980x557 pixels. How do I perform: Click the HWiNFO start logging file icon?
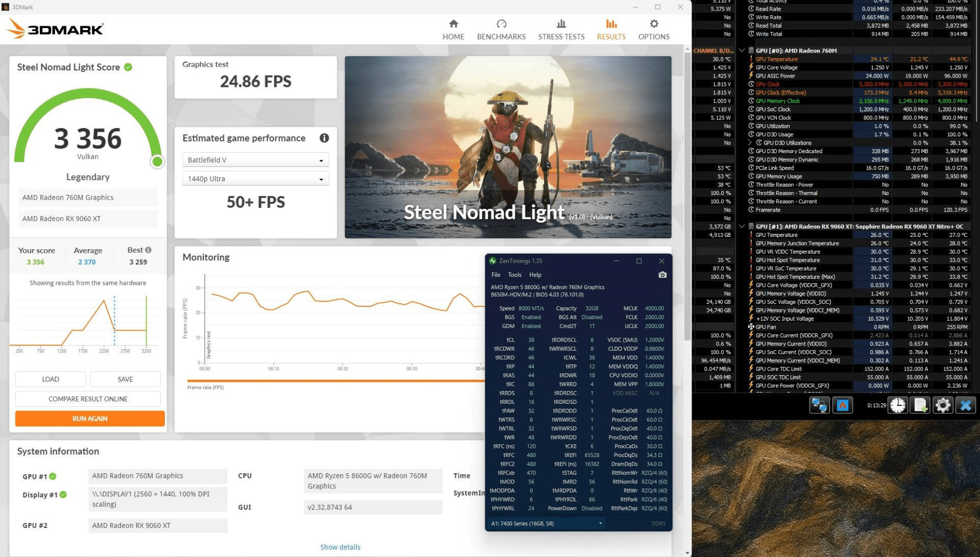[x=920, y=405]
